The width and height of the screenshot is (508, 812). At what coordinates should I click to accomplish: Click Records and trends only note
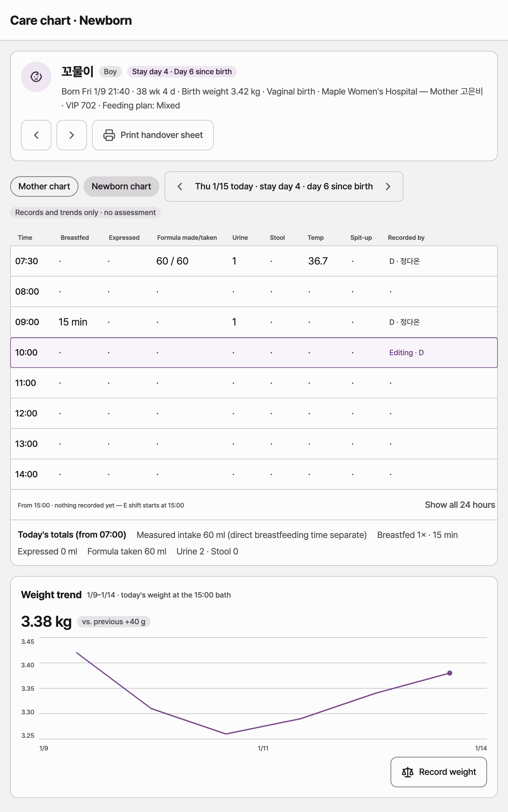(x=85, y=213)
